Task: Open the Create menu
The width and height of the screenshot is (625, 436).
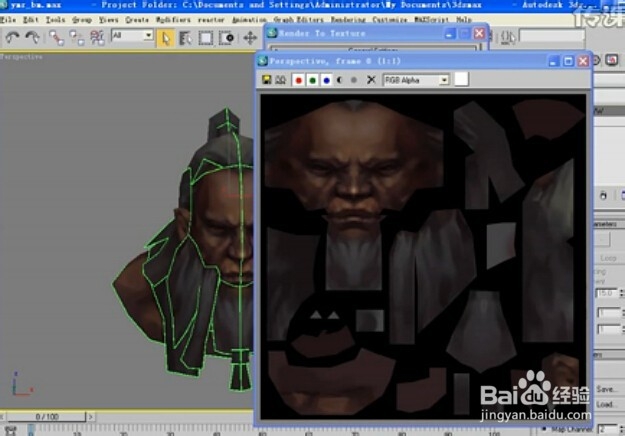Action: (x=137, y=20)
